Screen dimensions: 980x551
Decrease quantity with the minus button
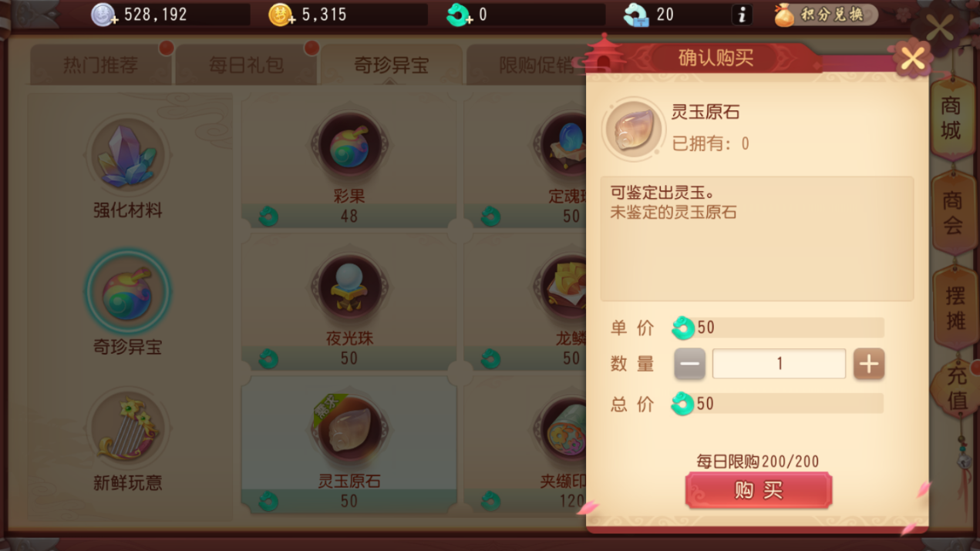689,364
